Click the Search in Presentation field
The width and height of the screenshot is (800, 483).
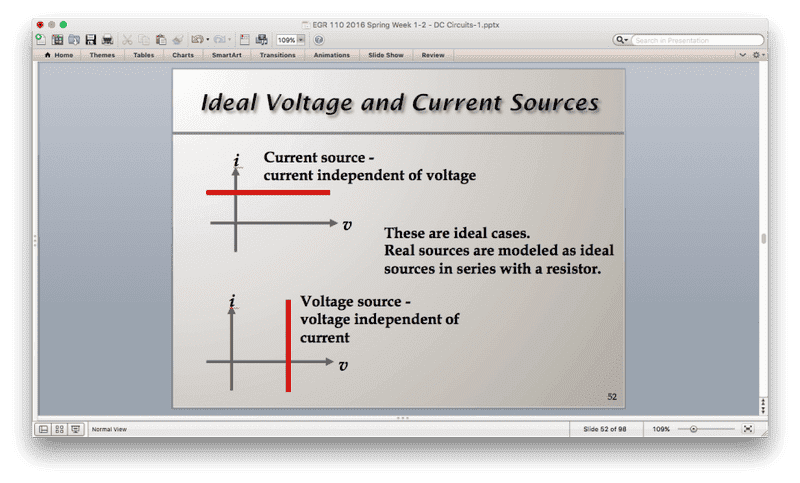coord(690,40)
